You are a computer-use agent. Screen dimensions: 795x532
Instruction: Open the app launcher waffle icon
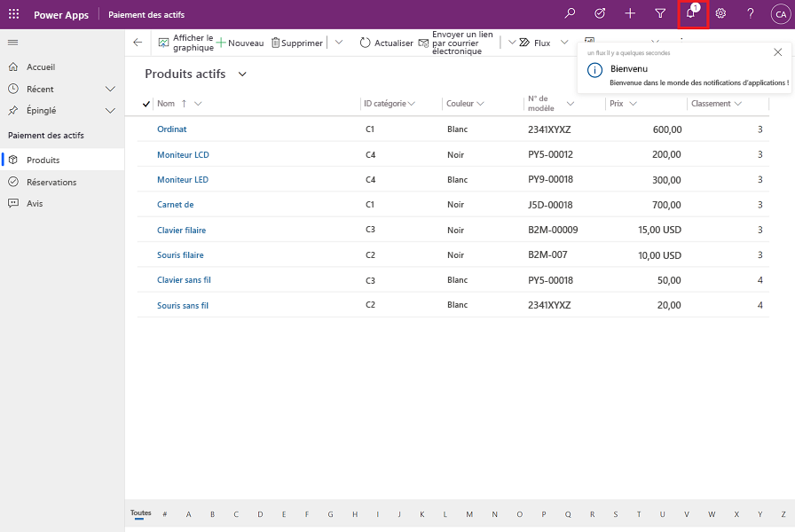(x=13, y=14)
